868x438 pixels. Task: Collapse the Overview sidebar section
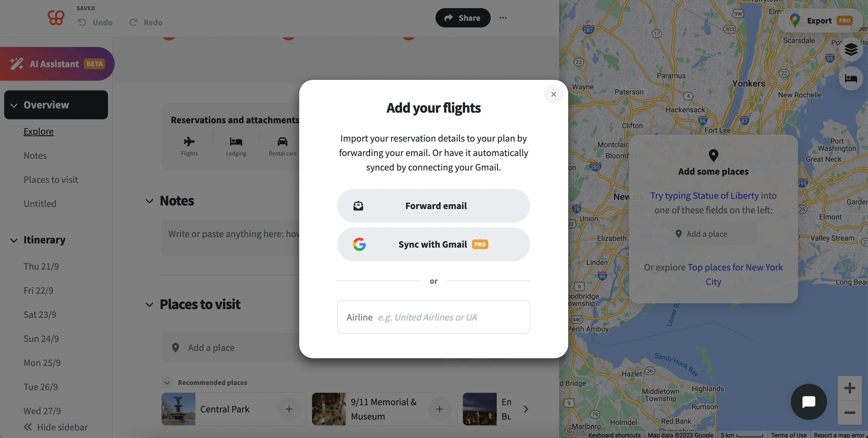[14, 105]
